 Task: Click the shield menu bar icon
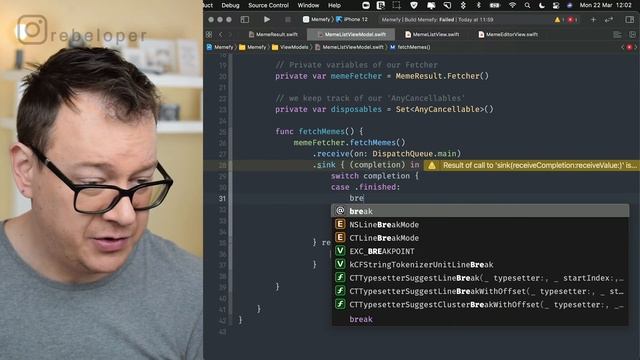[414, 5]
